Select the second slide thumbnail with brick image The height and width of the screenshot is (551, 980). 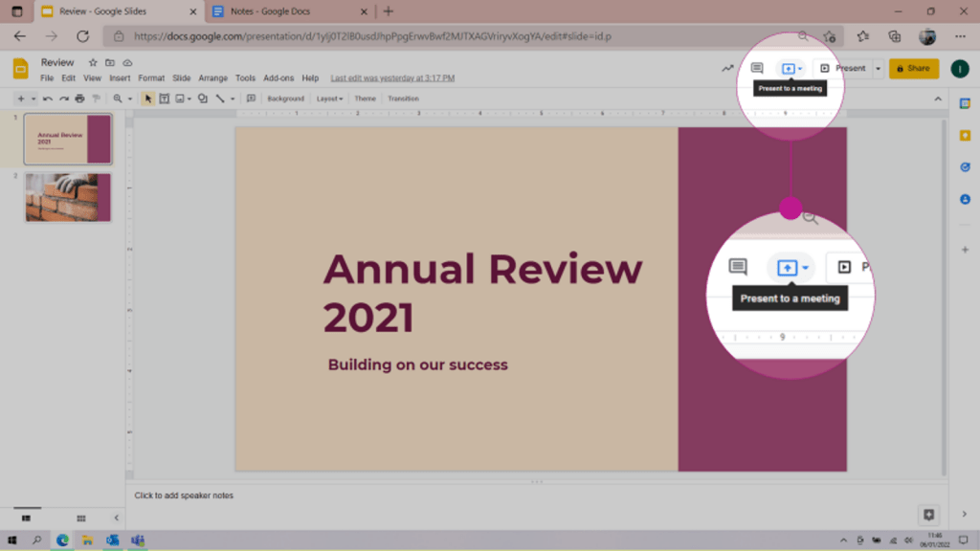[67, 196]
